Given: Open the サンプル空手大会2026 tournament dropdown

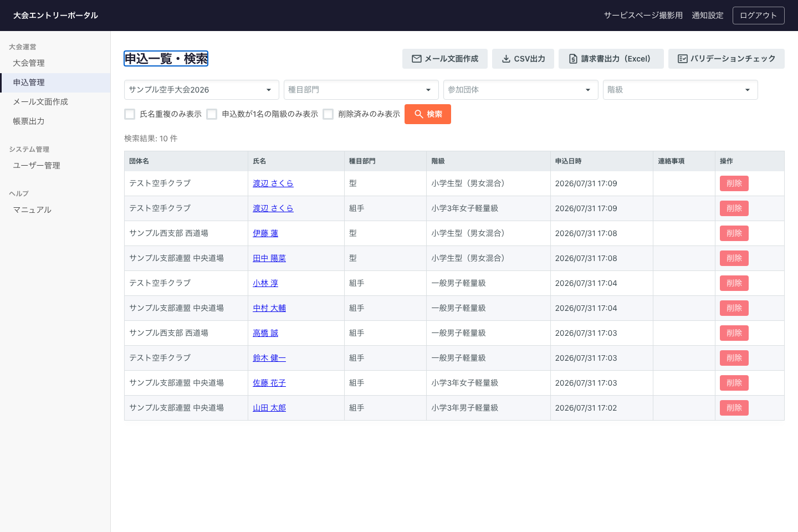Looking at the screenshot, I should pyautogui.click(x=202, y=90).
